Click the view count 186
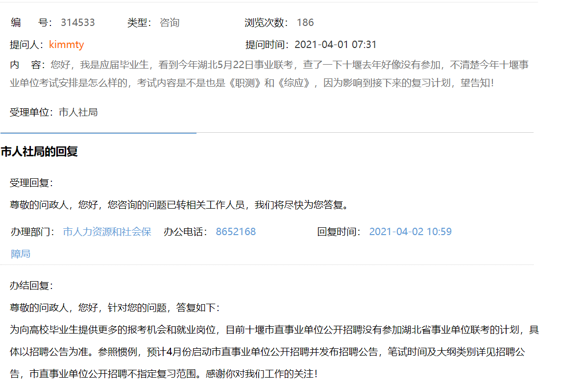 305,23
